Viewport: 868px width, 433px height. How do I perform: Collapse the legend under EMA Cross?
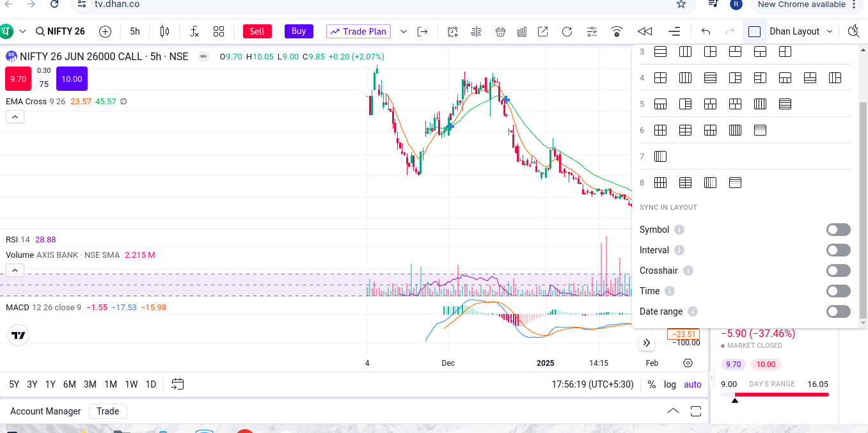(x=15, y=116)
